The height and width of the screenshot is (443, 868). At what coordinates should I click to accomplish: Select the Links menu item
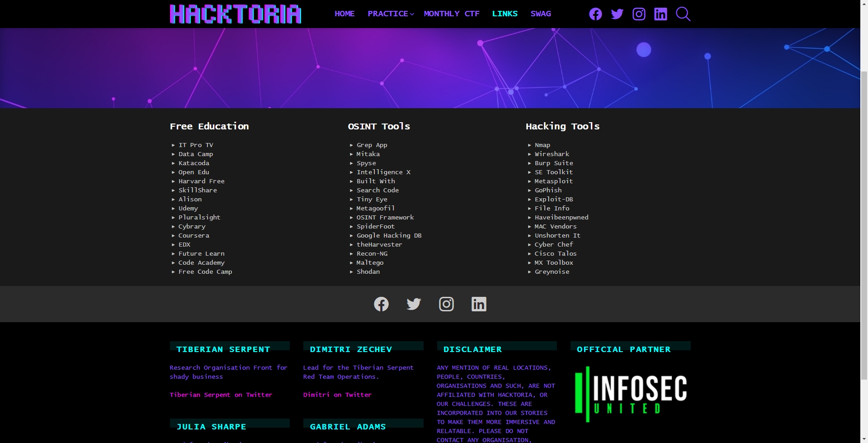[505, 14]
